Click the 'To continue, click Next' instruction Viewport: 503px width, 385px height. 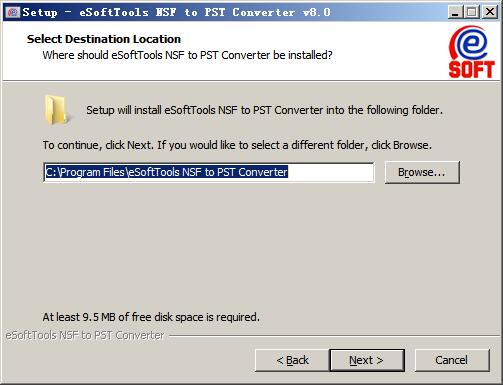(x=237, y=145)
